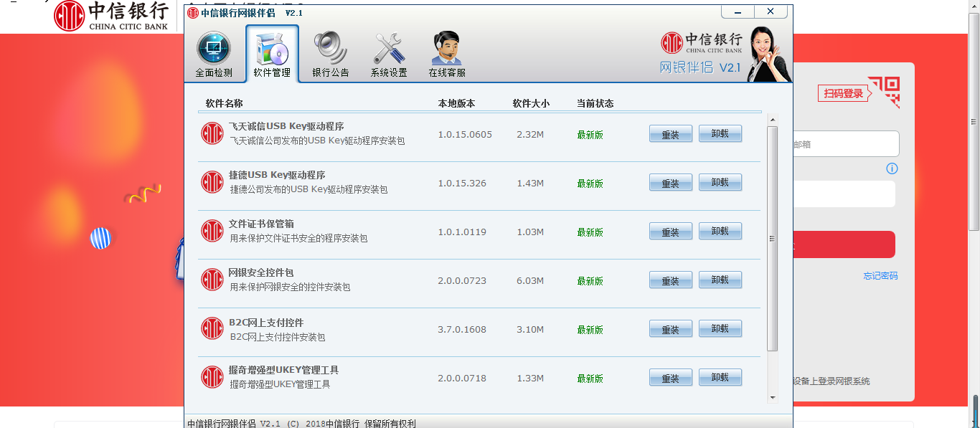
Task: Open 系统设置 system settings
Action: [x=389, y=54]
